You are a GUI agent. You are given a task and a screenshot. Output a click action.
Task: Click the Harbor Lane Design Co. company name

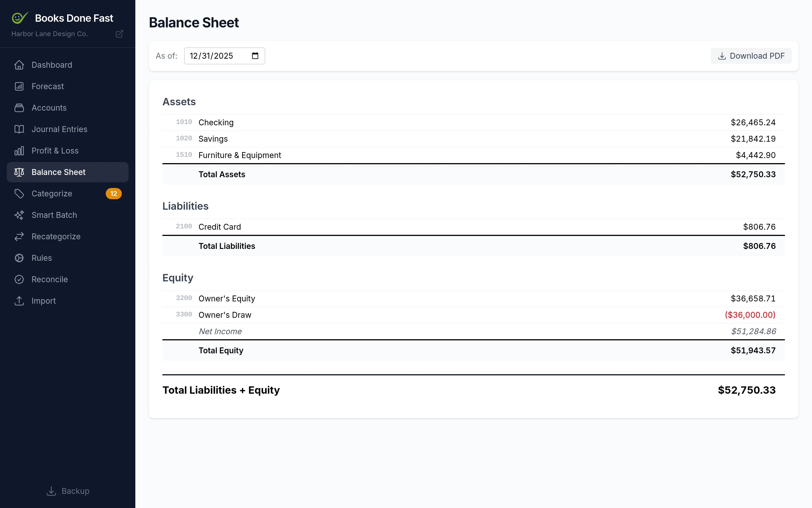(x=50, y=34)
